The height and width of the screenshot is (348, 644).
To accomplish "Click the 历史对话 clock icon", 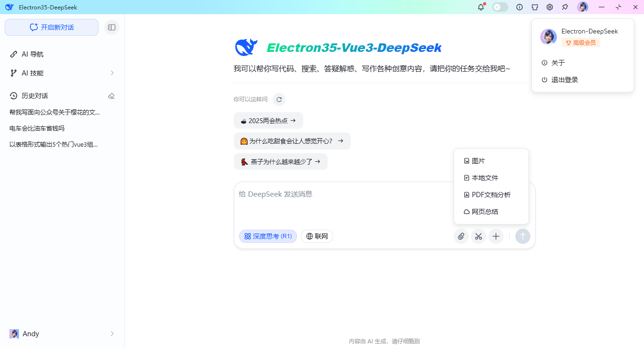I will 14,96.
